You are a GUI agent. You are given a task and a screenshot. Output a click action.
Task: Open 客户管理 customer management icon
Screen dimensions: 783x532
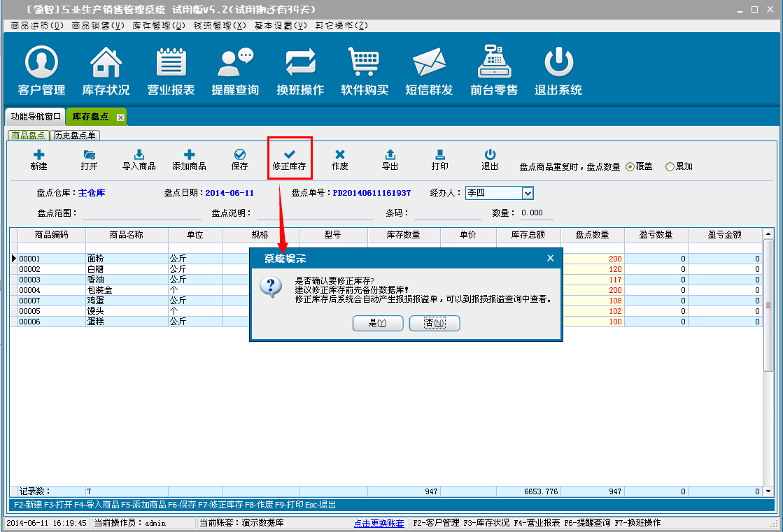pos(41,63)
